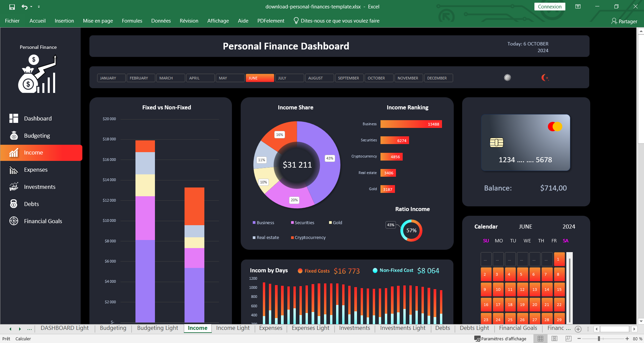Viewport: 644px width, 343px height.
Task: Click the 57% ratio income donut
Action: coord(411,231)
